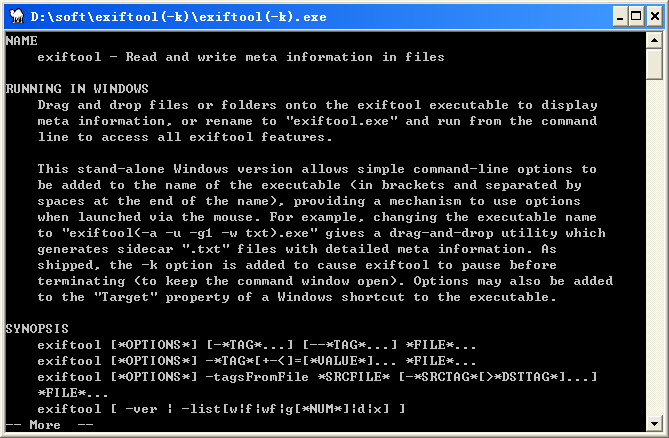The width and height of the screenshot is (669, 438).
Task: Minimize the exiftool console window
Action: tap(614, 16)
